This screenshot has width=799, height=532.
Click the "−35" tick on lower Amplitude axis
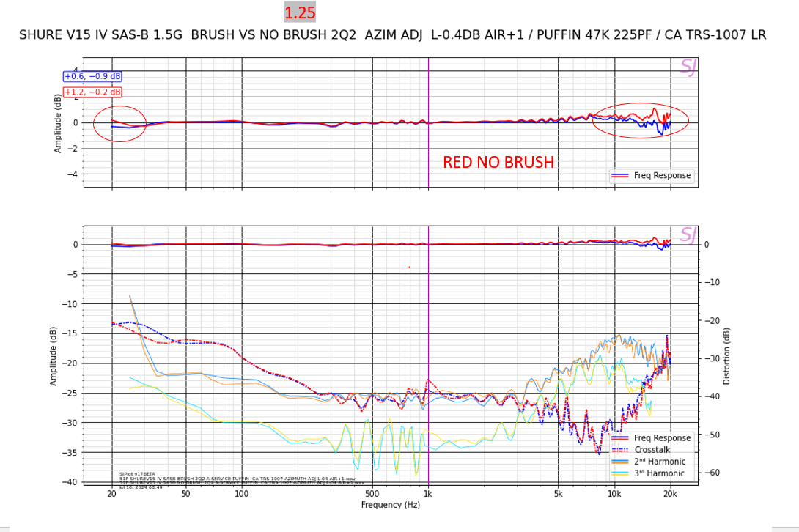70,453
